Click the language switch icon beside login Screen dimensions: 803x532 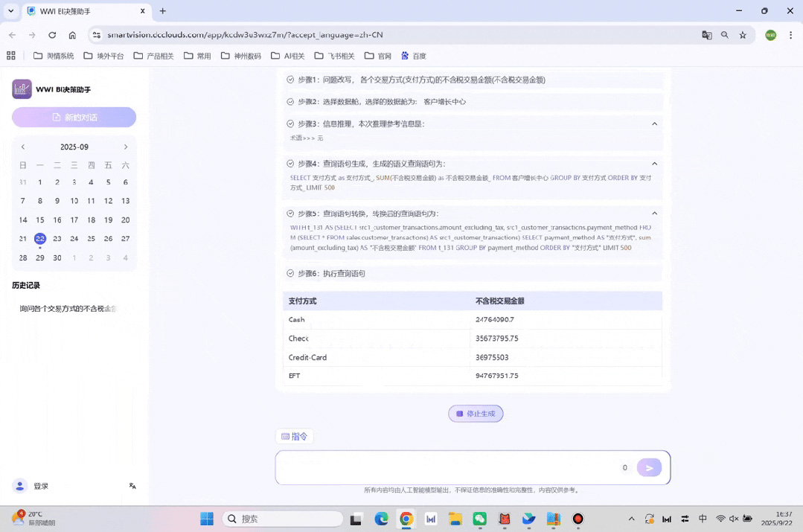(x=132, y=486)
